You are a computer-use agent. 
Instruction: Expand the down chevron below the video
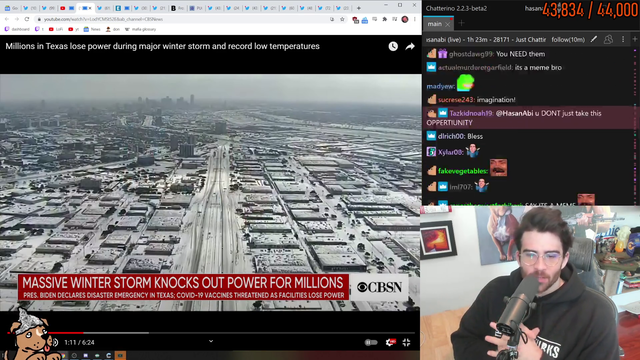pos(211,341)
